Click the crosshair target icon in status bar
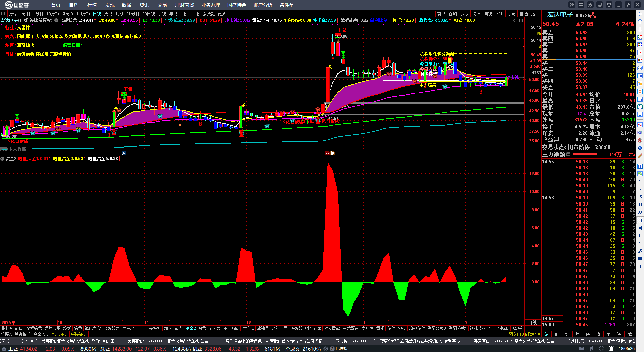This screenshot has height=352, width=644. pos(602,349)
